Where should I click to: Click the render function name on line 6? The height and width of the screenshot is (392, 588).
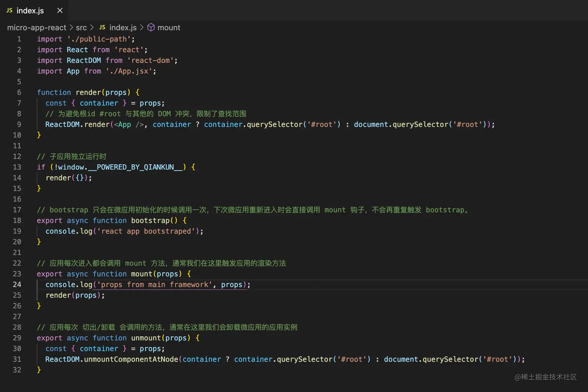(x=88, y=92)
